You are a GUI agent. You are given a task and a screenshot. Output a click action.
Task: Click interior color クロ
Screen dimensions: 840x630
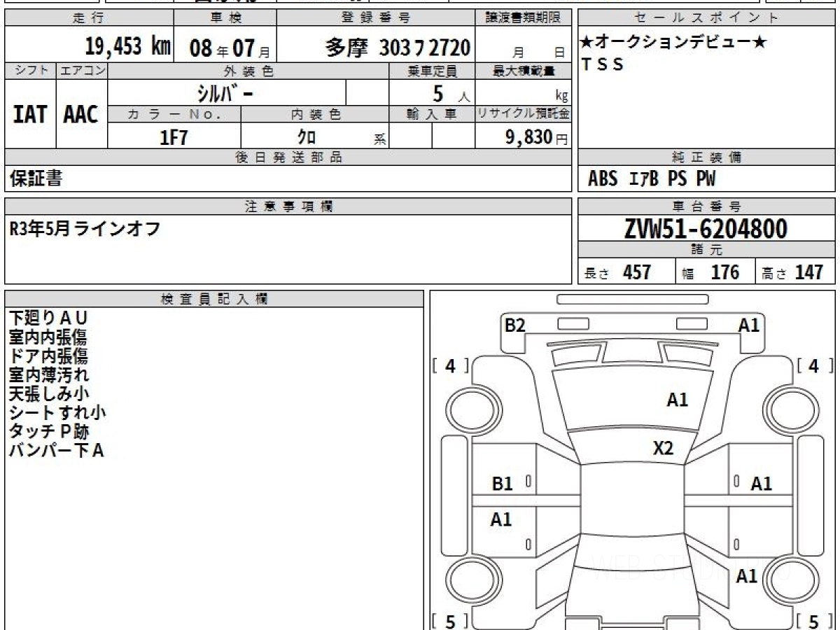307,137
